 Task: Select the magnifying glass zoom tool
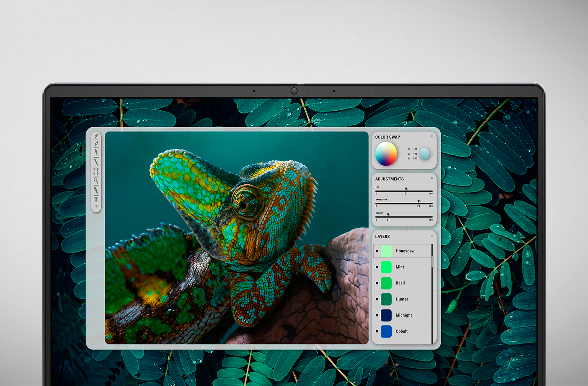pyautogui.click(x=96, y=181)
